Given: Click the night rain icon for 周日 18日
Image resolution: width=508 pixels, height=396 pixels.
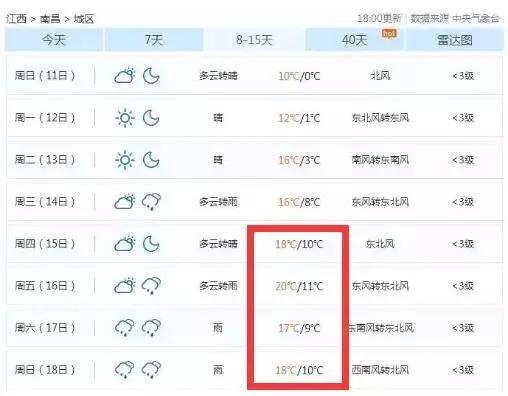Looking at the screenshot, I should click(x=151, y=370).
